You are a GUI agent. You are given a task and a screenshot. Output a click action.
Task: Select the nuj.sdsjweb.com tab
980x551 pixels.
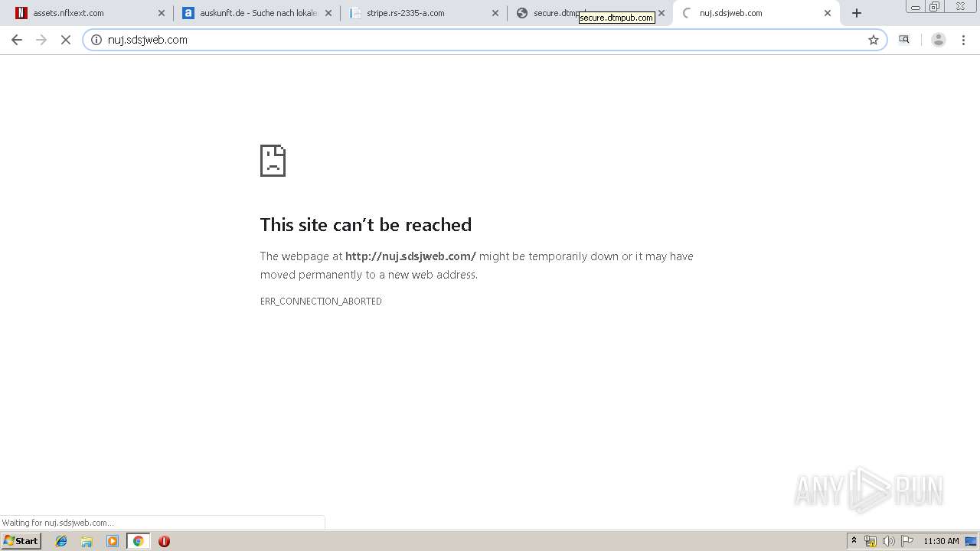[x=756, y=13]
